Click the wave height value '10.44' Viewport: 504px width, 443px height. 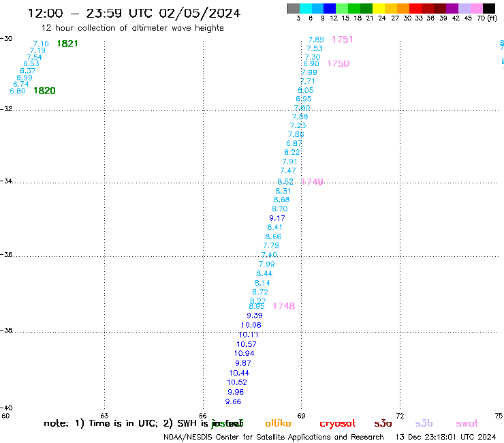pos(239,373)
